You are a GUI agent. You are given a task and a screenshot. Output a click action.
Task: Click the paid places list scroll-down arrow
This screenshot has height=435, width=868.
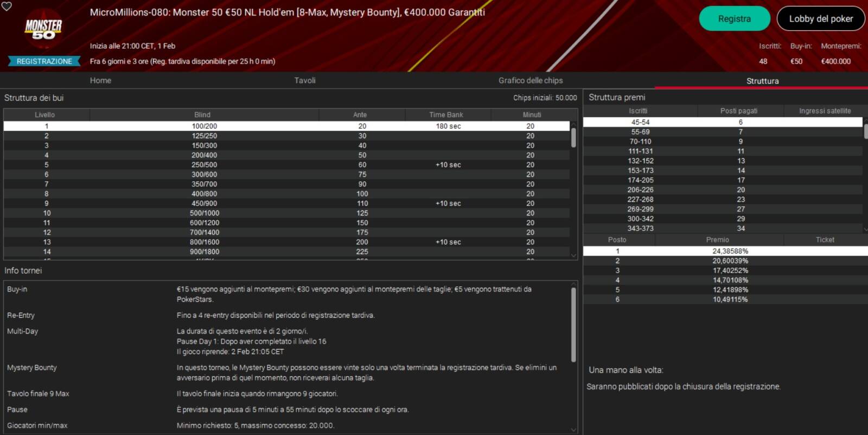(865, 229)
